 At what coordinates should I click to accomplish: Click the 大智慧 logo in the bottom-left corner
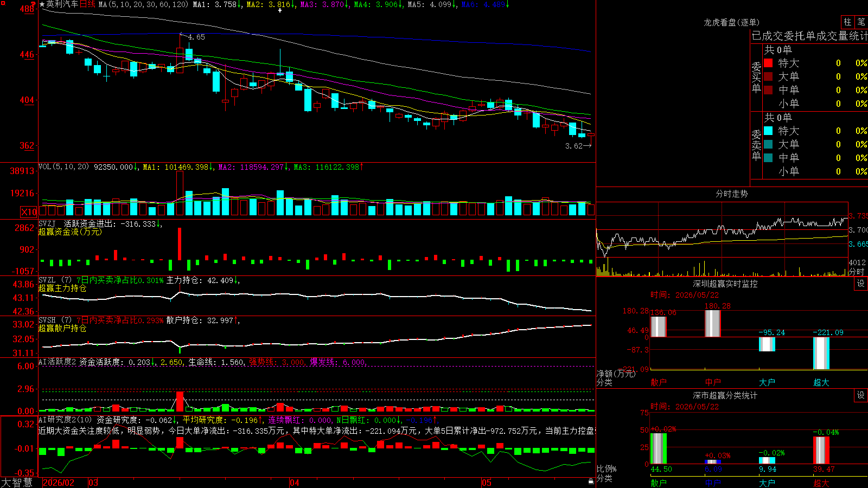tap(17, 483)
